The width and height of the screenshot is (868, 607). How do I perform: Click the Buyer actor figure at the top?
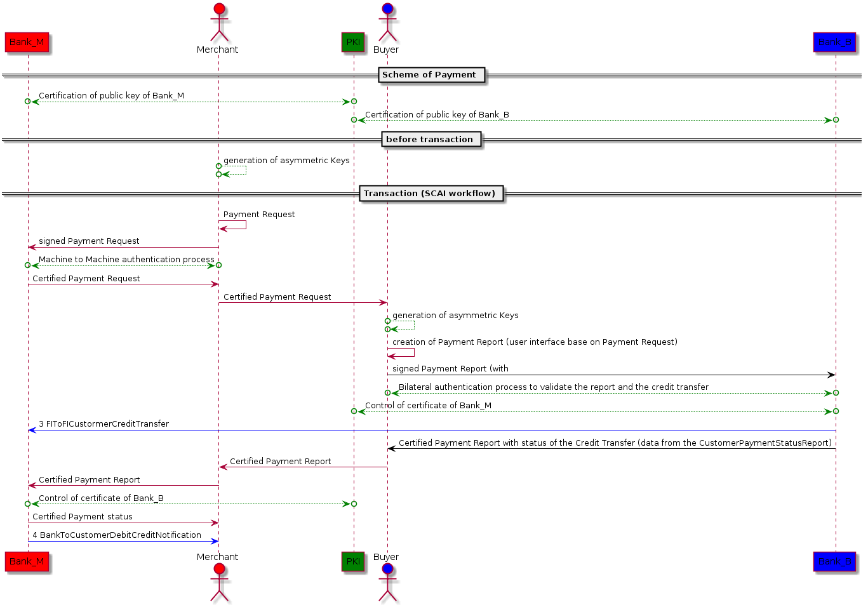point(387,23)
